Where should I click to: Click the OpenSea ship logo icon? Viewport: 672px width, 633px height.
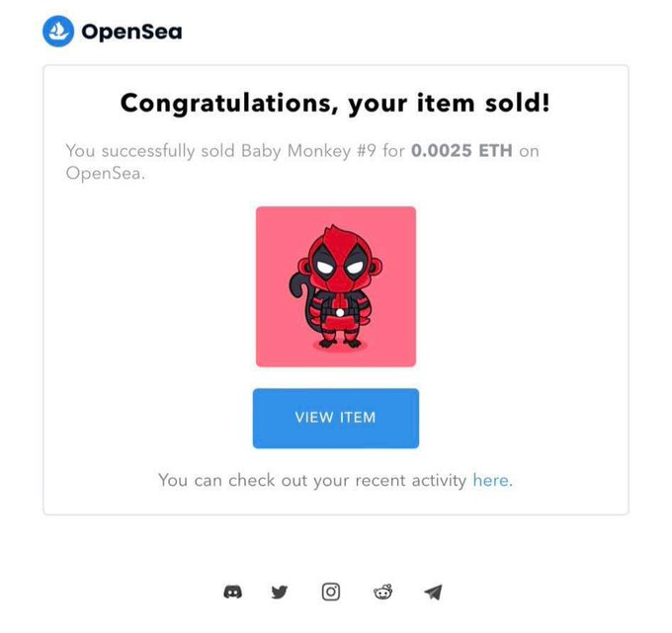coord(58,32)
